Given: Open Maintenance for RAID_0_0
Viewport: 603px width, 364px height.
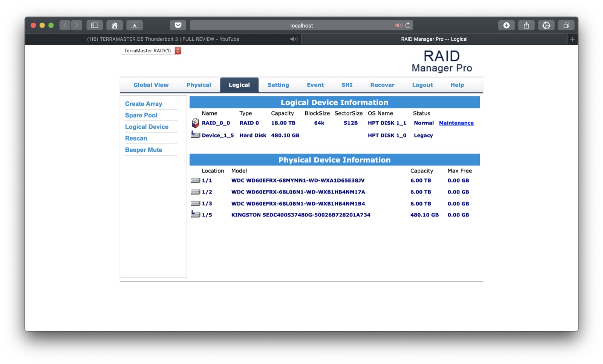Looking at the screenshot, I should tap(456, 123).
